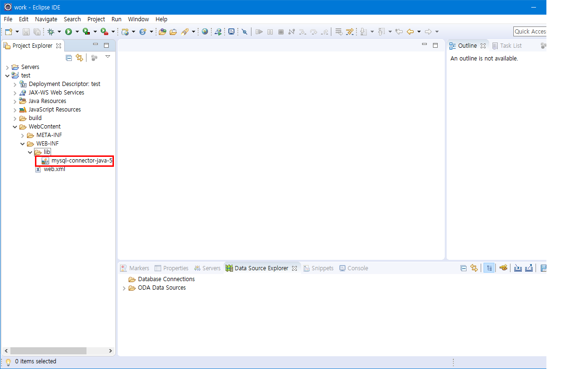588x369 pixels.
Task: Expand the Servers project node
Action: pyautogui.click(x=7, y=68)
